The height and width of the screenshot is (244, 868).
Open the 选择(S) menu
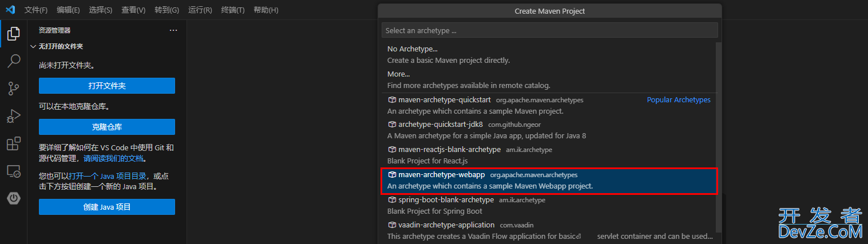(x=101, y=10)
